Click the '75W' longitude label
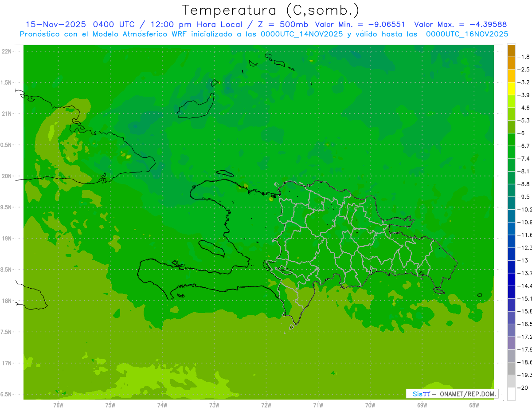 click(110, 405)
